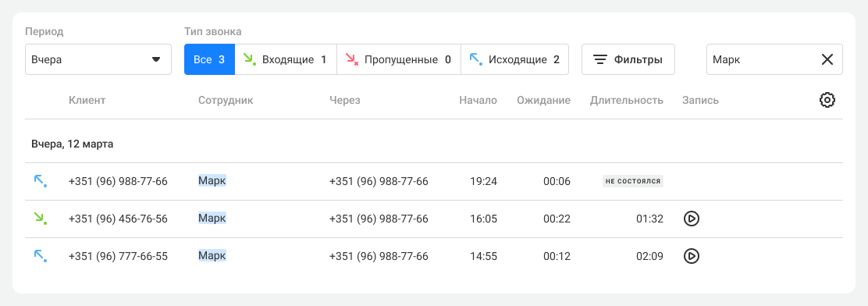Image resolution: width=868 pixels, height=306 pixels.
Task: Click employee Марк in the 19:24 row
Action: [x=212, y=181]
